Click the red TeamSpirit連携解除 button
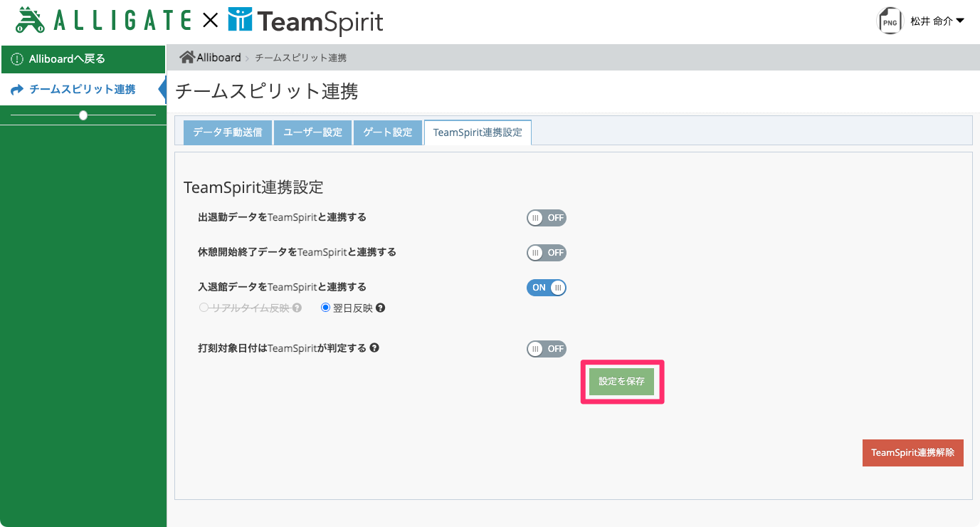Viewport: 980px width, 527px height. (x=912, y=453)
